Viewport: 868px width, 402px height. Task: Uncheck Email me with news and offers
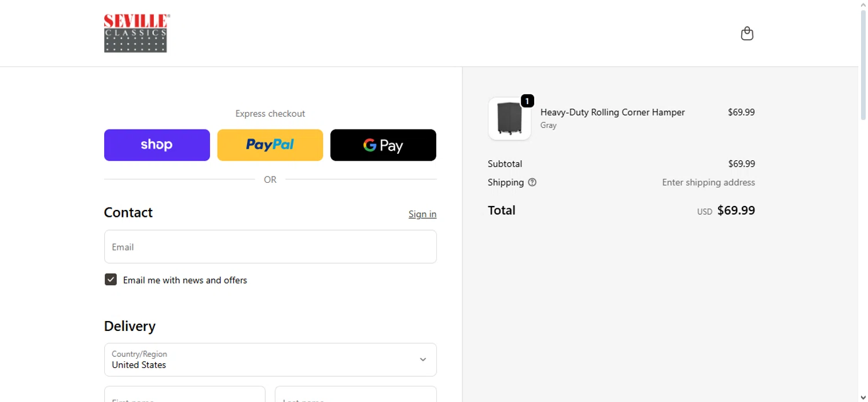click(x=111, y=280)
